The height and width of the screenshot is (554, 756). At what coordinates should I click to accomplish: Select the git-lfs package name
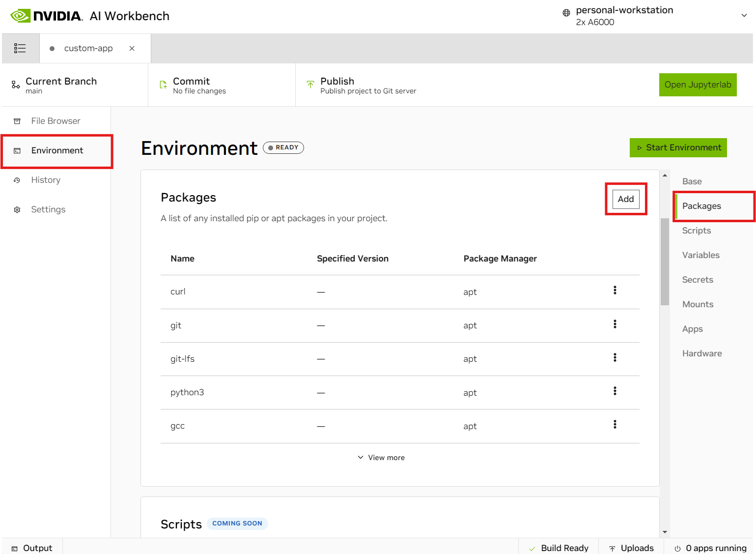[x=182, y=359]
